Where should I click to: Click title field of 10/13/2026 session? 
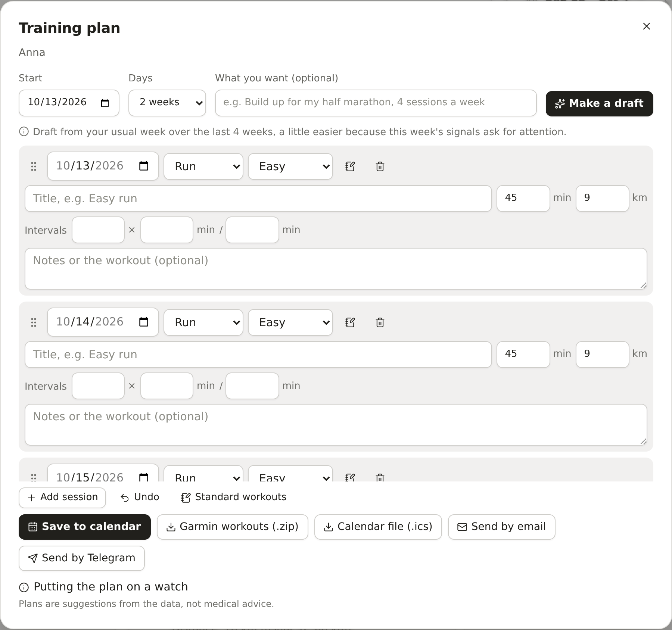258,199
